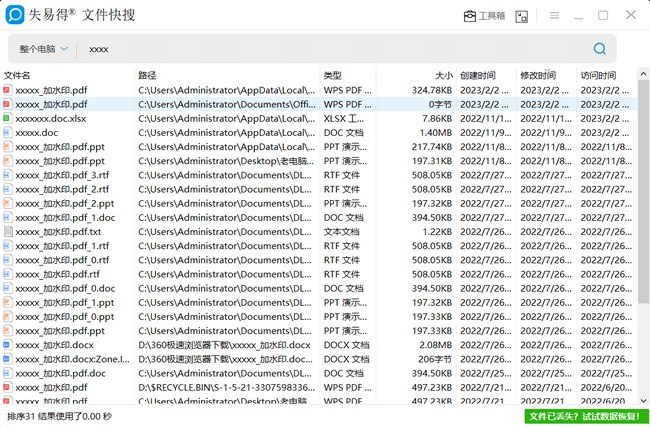Image resolution: width=650 pixels, height=428 pixels.
Task: Select the xxxxx.doc file row
Action: [x=318, y=132]
